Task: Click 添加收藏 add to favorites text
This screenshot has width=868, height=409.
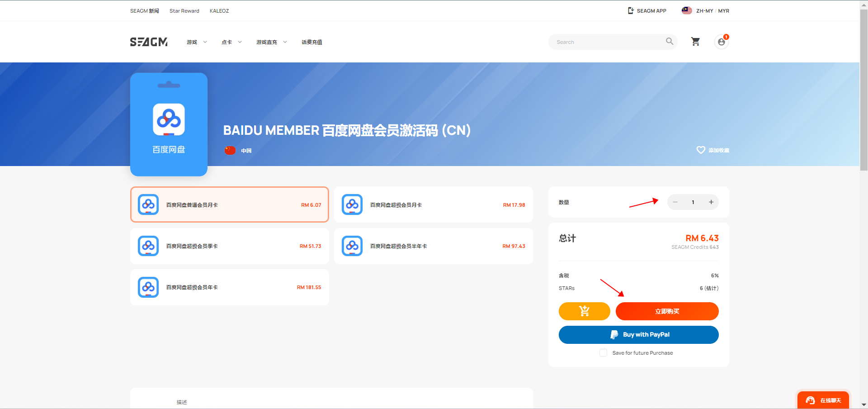Action: tap(719, 150)
